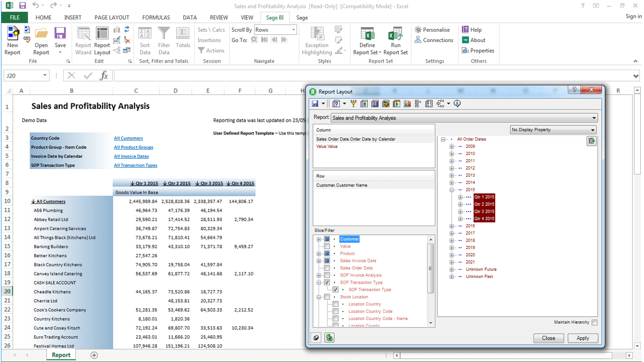Viewport: 644px width, 362px height.
Task: Open the FILE tab
Action: tap(14, 17)
